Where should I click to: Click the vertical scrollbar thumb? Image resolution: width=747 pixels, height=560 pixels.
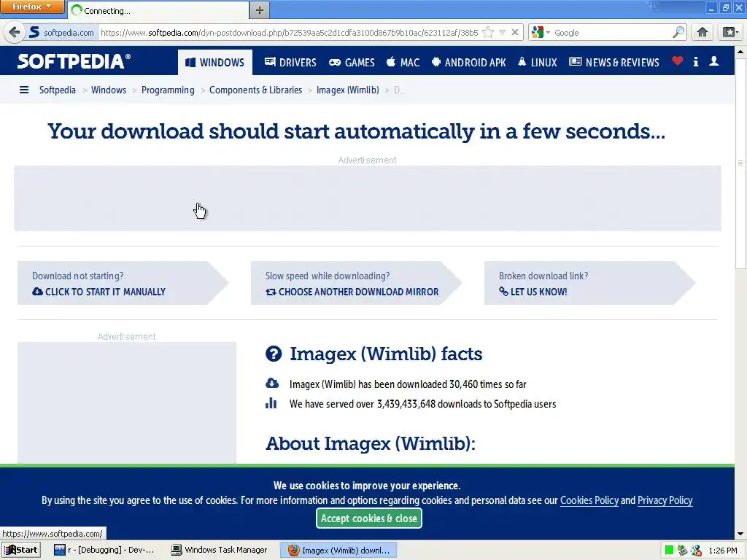[740, 163]
